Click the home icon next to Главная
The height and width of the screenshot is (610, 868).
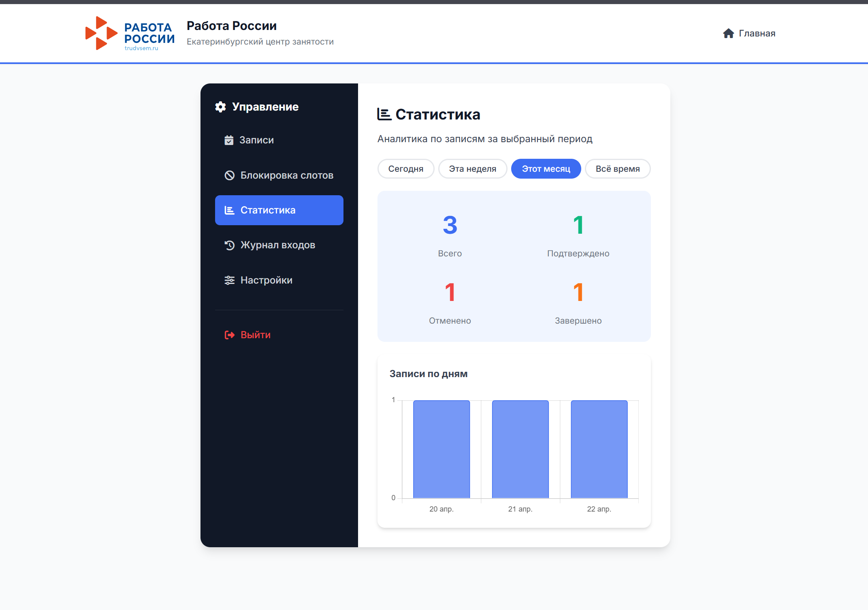[x=728, y=34]
